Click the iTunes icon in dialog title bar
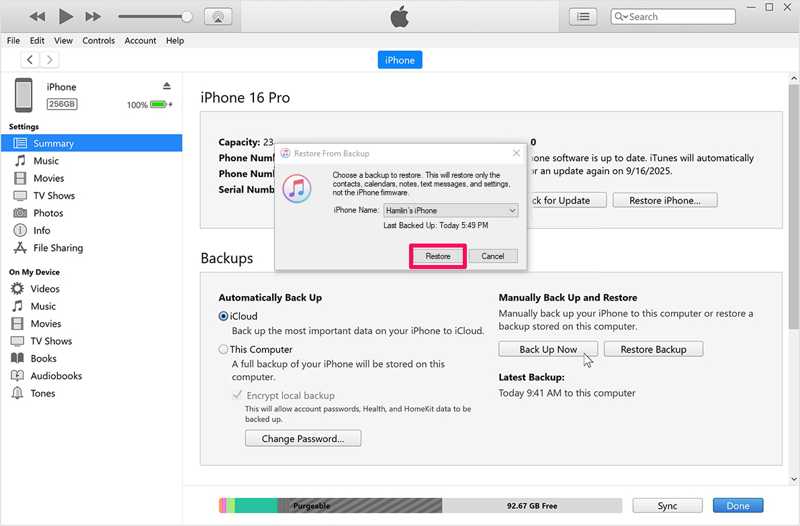The height and width of the screenshot is (526, 800). [285, 153]
